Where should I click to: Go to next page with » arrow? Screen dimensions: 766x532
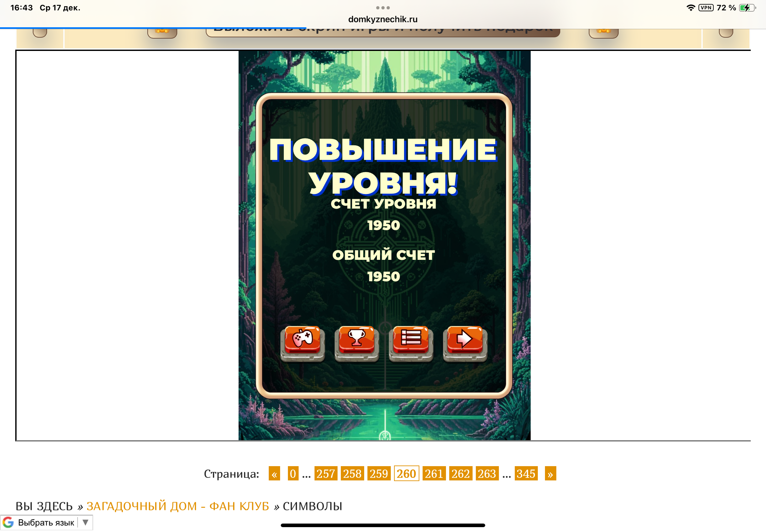pos(550,474)
